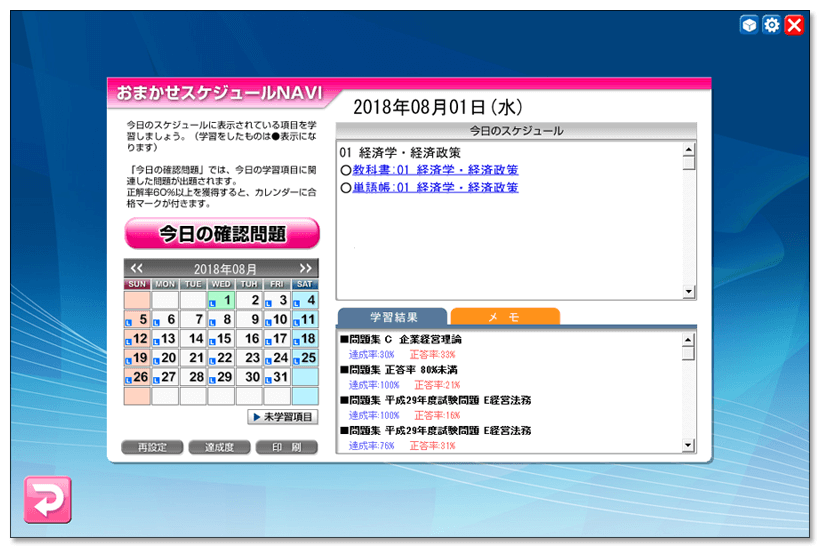821x550 pixels.
Task: Select Sunday August 5 on calendar
Action: [137, 319]
